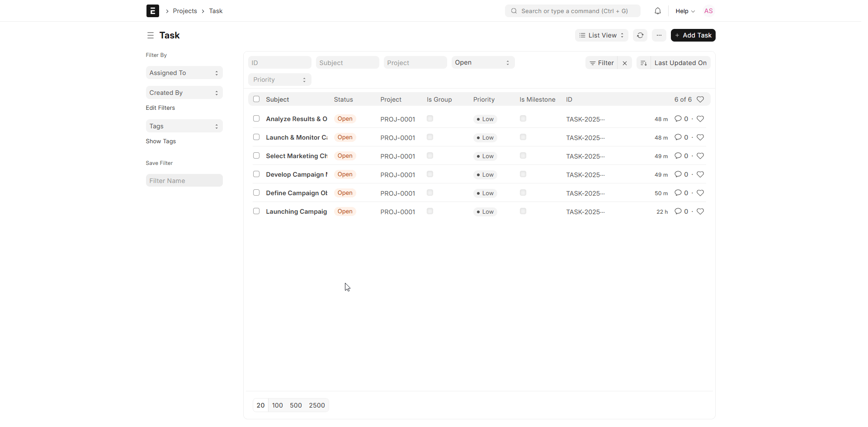Expand the Assigned To filter dropdown

point(184,73)
